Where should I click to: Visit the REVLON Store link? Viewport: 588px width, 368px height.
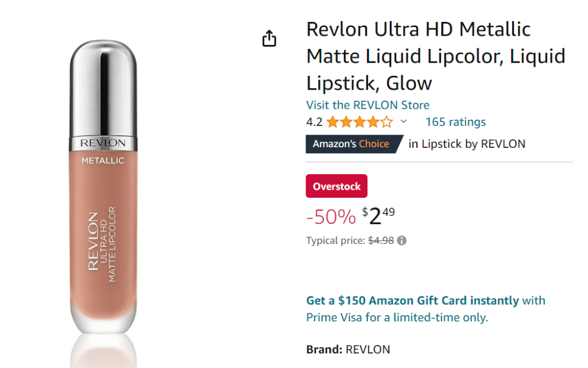pyautogui.click(x=367, y=105)
